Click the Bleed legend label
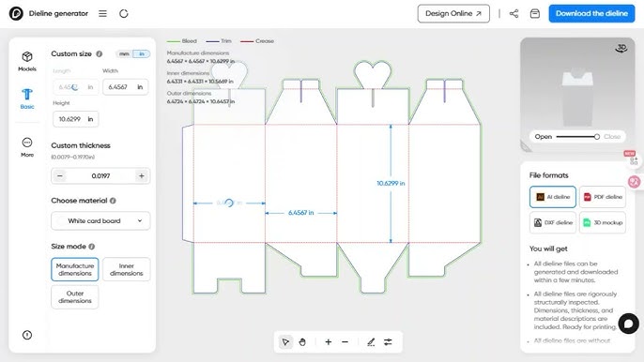Image resolution: width=644 pixels, height=362 pixels. pyautogui.click(x=189, y=41)
